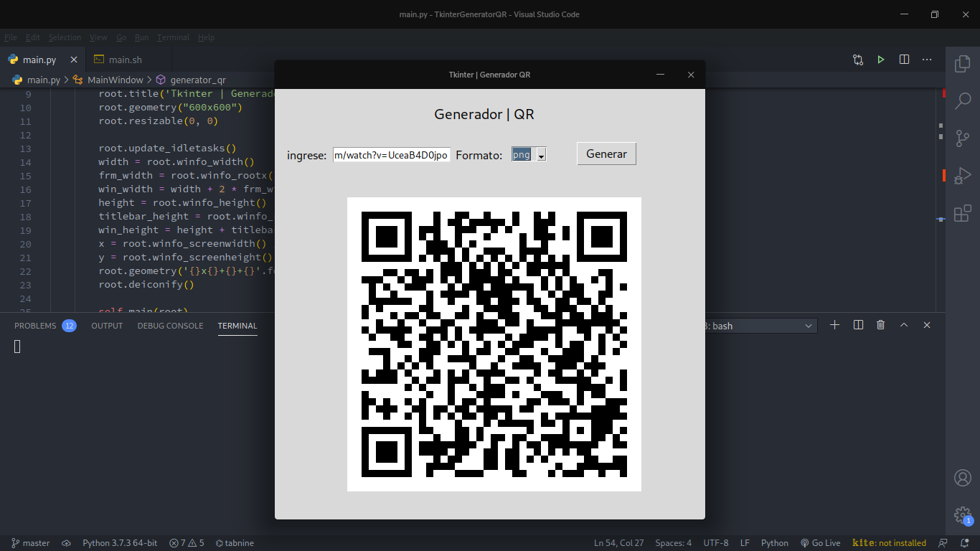Open the Selection menu

pyautogui.click(x=65, y=37)
